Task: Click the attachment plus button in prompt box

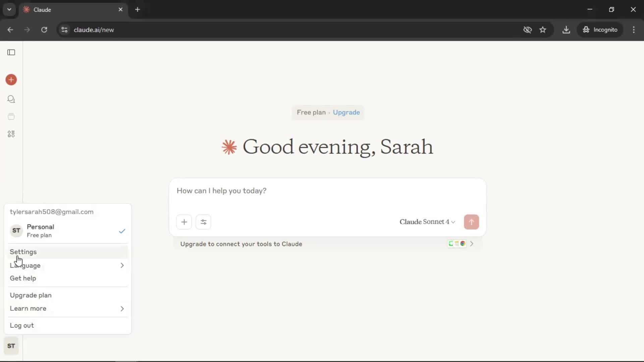Action: click(x=184, y=222)
